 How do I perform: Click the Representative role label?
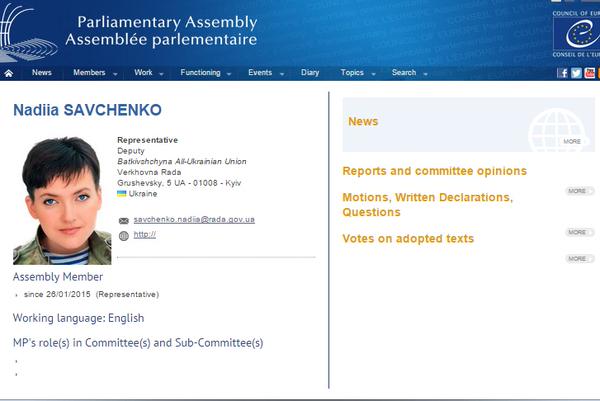tap(147, 140)
